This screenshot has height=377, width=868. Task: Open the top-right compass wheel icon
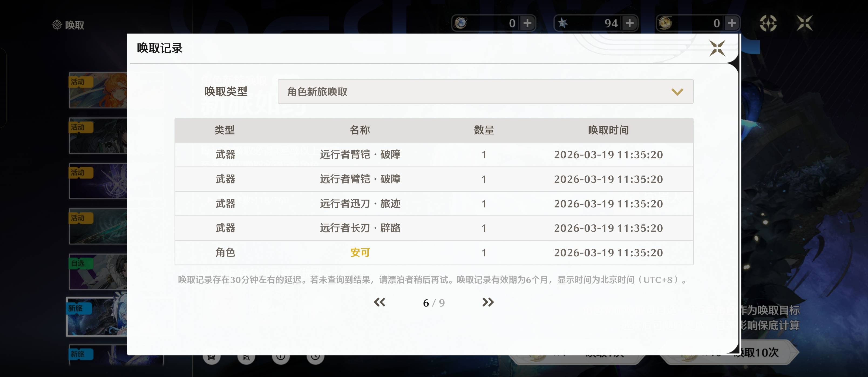[x=768, y=23]
